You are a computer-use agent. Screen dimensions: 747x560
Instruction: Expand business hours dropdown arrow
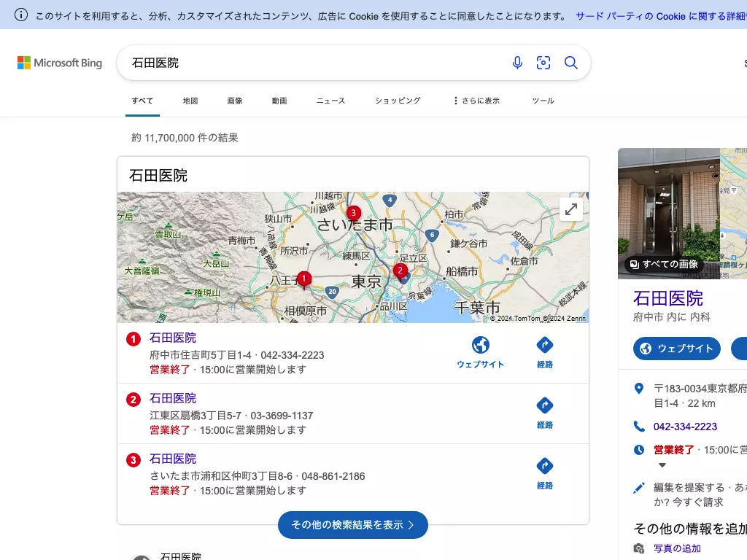[662, 464]
